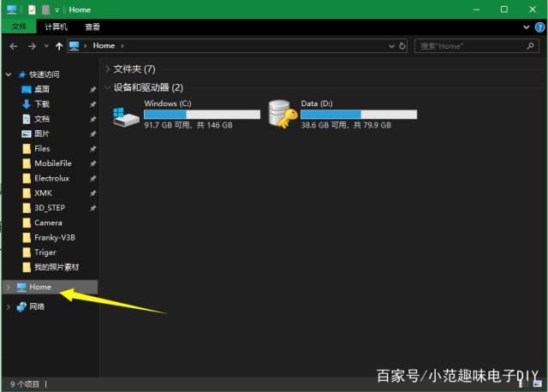Image resolution: width=548 pixels, height=392 pixels.
Task: Click the Forward navigation arrow
Action: pos(32,46)
